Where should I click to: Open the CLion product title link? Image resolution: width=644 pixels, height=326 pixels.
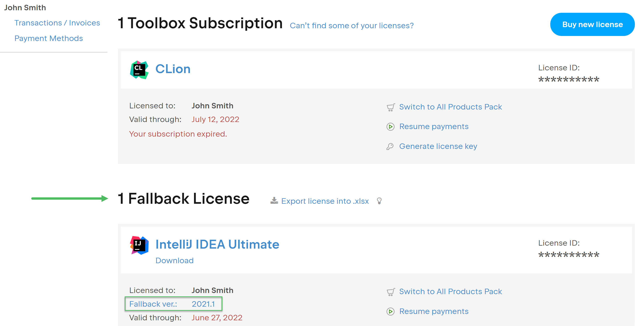click(x=173, y=69)
